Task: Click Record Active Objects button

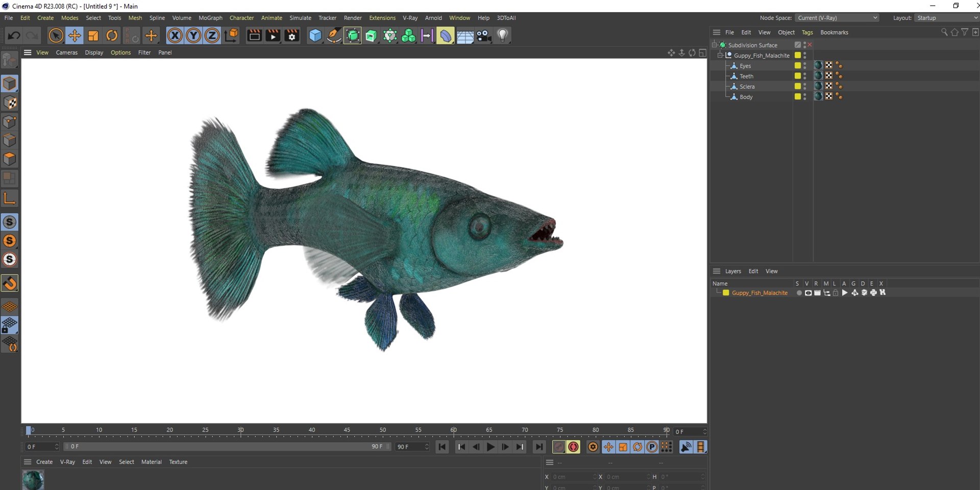Action: click(x=559, y=447)
